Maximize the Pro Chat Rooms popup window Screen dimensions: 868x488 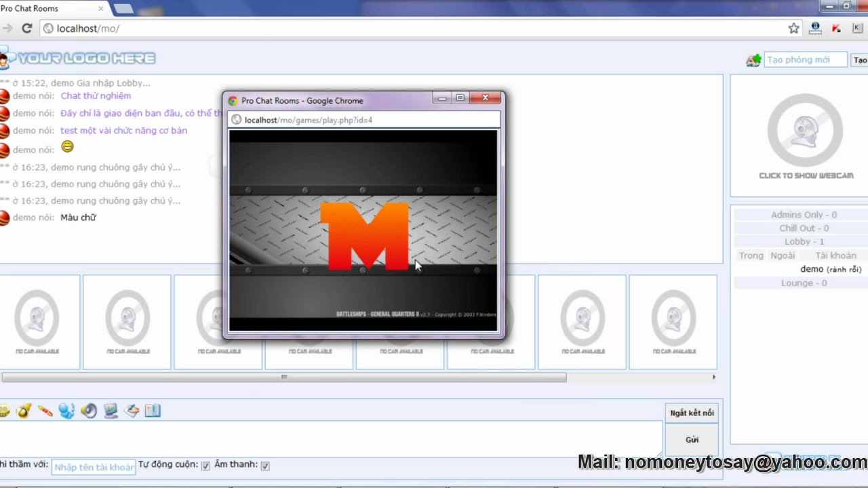[460, 98]
